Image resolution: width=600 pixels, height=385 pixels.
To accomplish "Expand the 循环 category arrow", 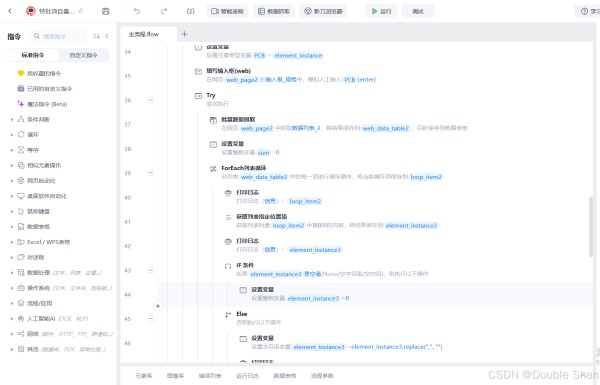I will tap(11, 135).
